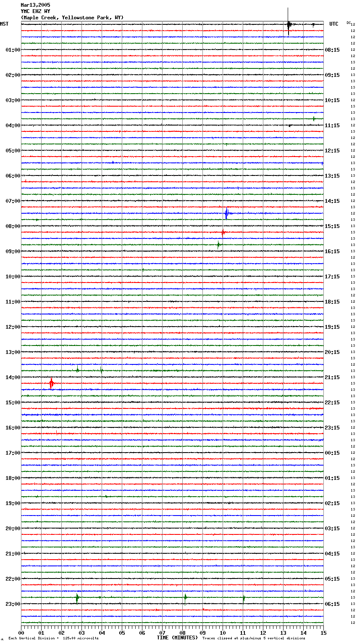
Task: Click the '01:00' MST time label
Action: (13, 50)
